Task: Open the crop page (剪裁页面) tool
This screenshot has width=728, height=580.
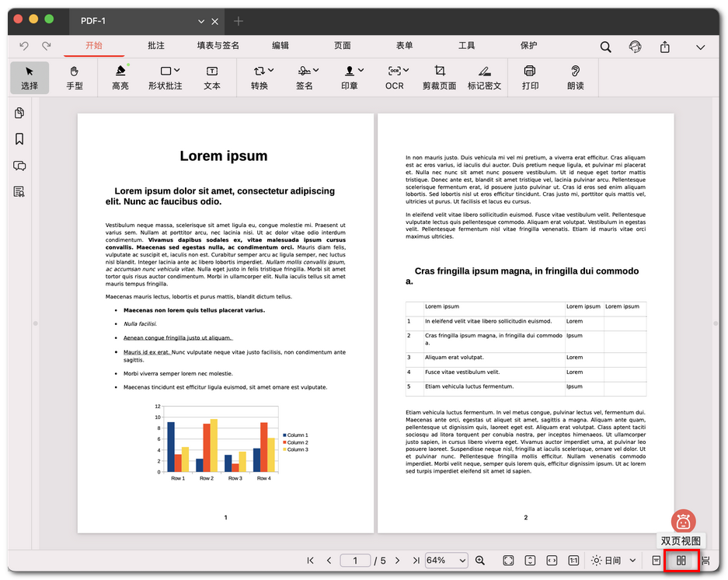Action: point(439,77)
